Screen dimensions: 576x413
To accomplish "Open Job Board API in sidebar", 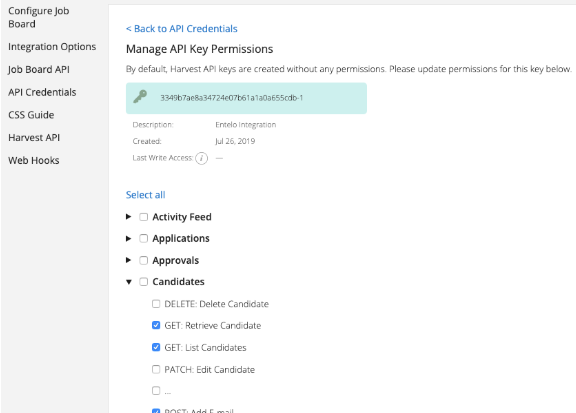I will pos(39,69).
